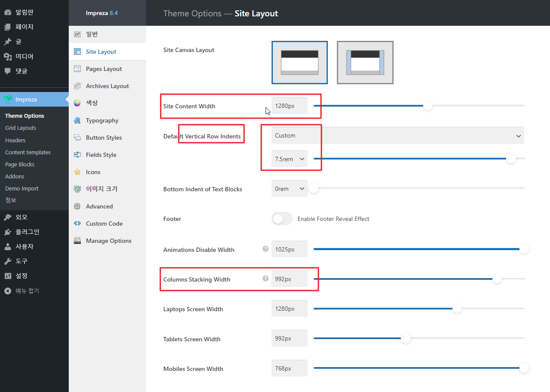
Task: Open the Custom row indents dropdown
Action: [x=398, y=135]
